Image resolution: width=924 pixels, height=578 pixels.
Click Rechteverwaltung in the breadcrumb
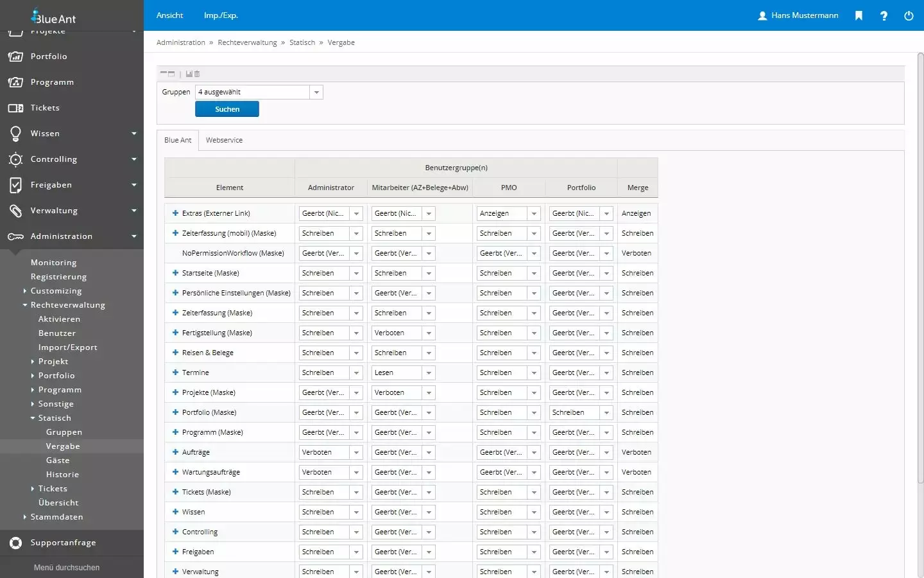[247, 42]
